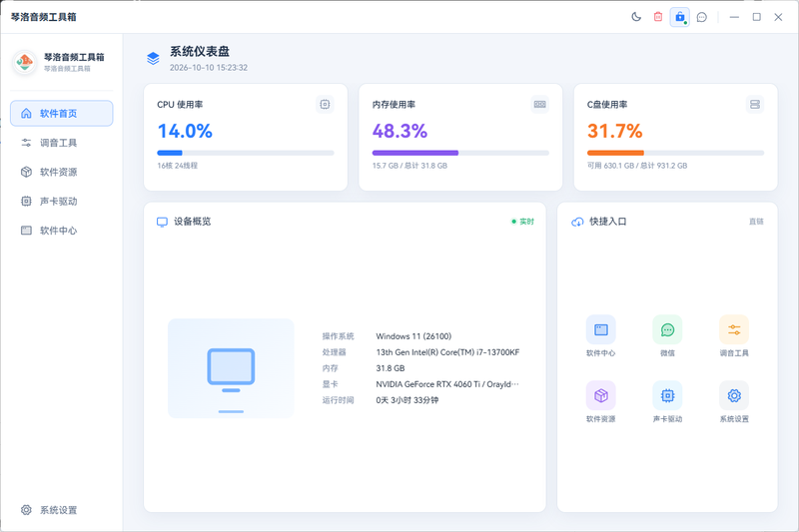
Task: Click the CPU usage progress bar
Action: (x=246, y=153)
